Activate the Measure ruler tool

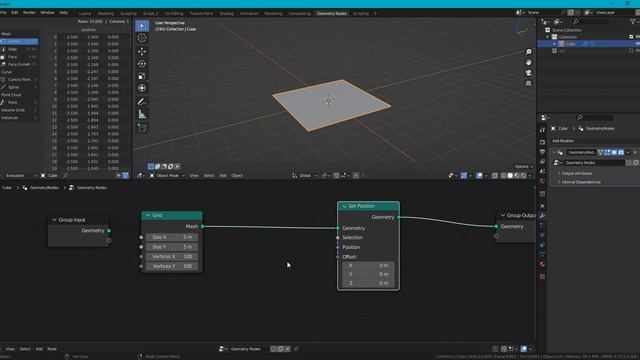click(142, 114)
